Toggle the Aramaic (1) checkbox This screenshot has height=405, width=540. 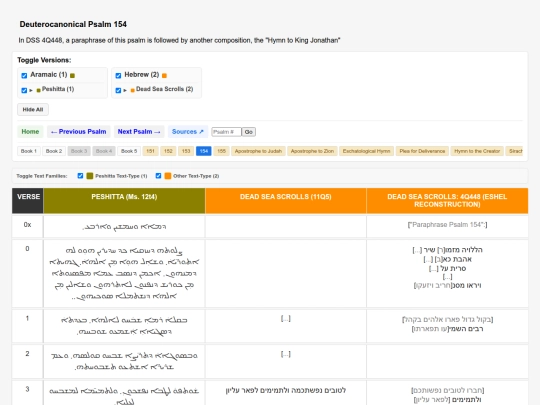[x=24, y=75]
